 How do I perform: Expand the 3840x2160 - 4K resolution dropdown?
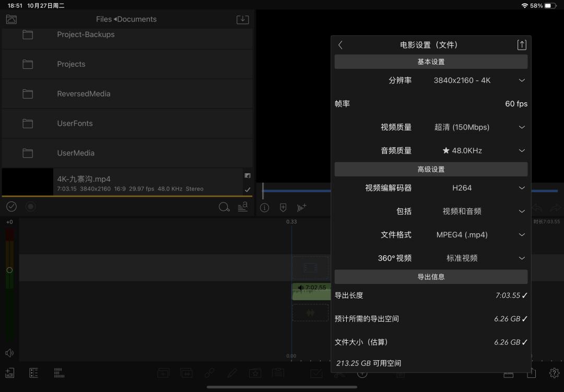pos(521,80)
